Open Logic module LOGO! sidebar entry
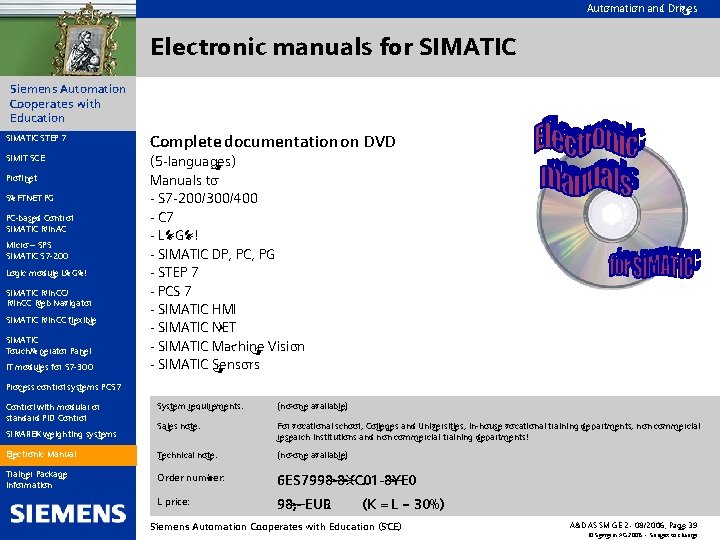The height and width of the screenshot is (540, 720). pyautogui.click(x=46, y=273)
